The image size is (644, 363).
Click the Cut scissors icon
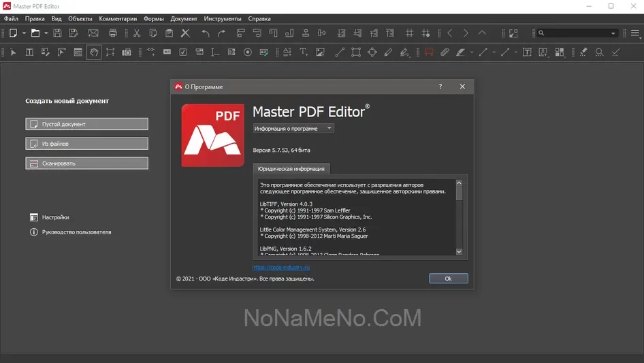click(x=137, y=33)
